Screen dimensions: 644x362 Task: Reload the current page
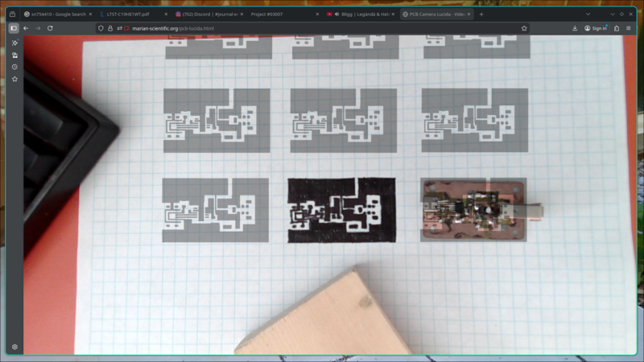point(50,28)
